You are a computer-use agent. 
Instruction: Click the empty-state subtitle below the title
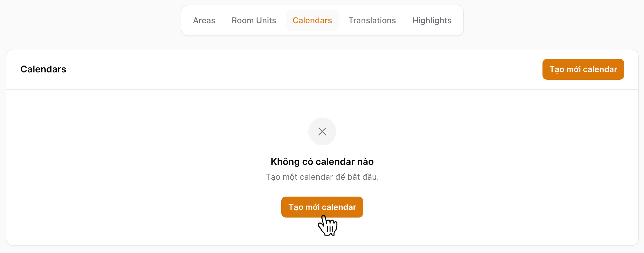click(x=322, y=177)
